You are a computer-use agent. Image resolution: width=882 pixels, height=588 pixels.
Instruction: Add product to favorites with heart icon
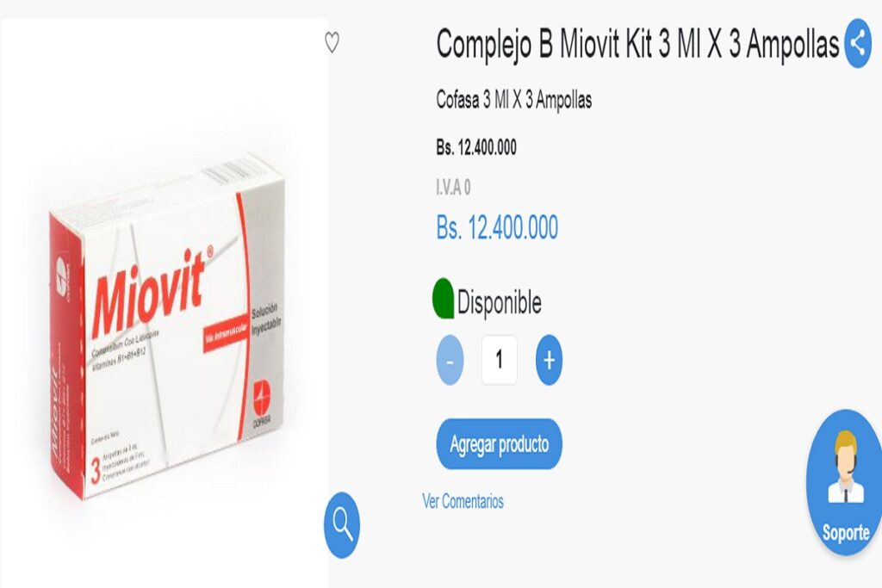pyautogui.click(x=332, y=43)
